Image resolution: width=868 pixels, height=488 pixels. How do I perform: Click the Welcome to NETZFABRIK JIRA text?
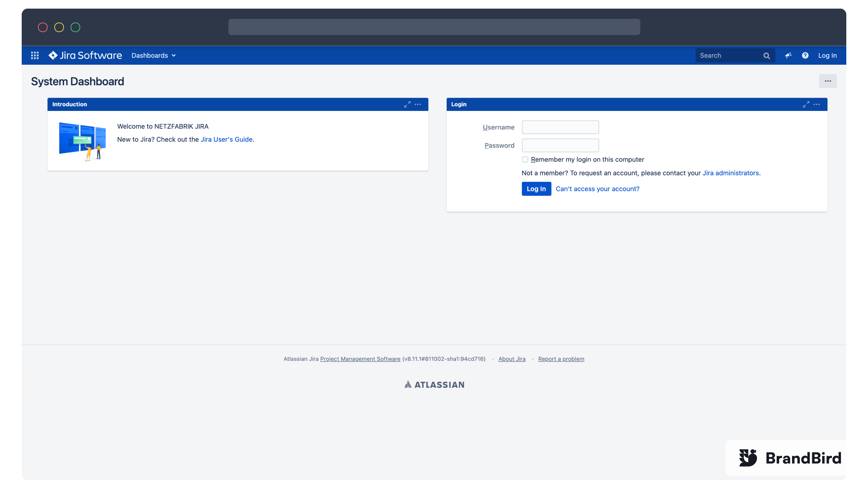point(163,126)
